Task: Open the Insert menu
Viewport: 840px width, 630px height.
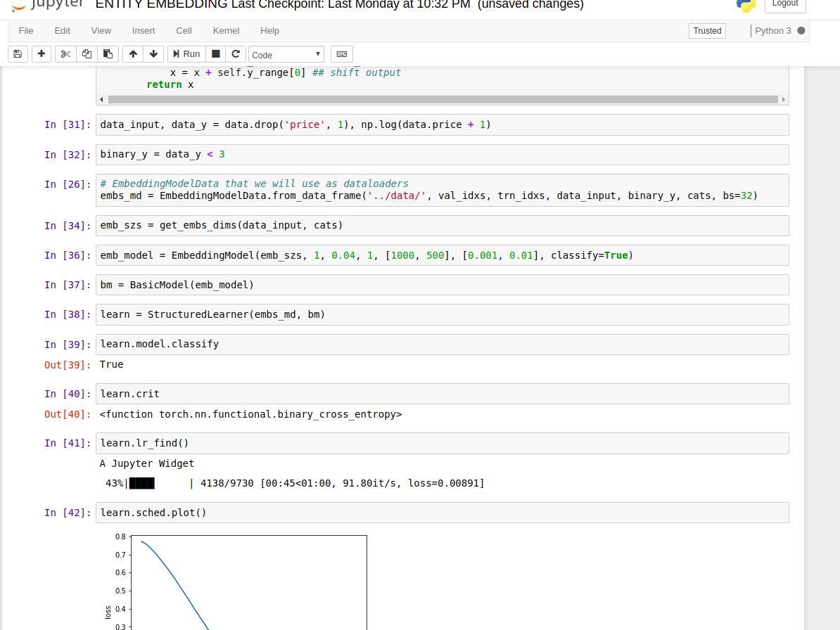Action: 144,31
